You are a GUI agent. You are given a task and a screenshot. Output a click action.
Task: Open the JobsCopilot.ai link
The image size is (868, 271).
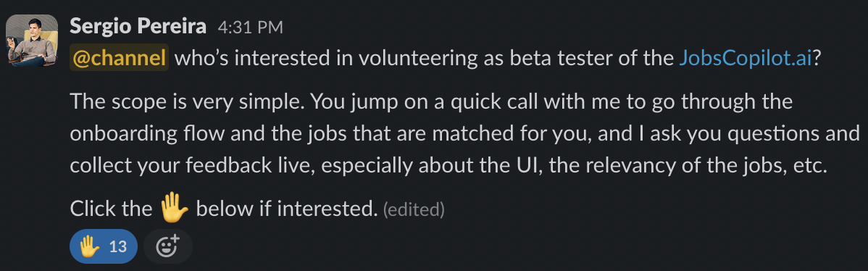coord(745,59)
